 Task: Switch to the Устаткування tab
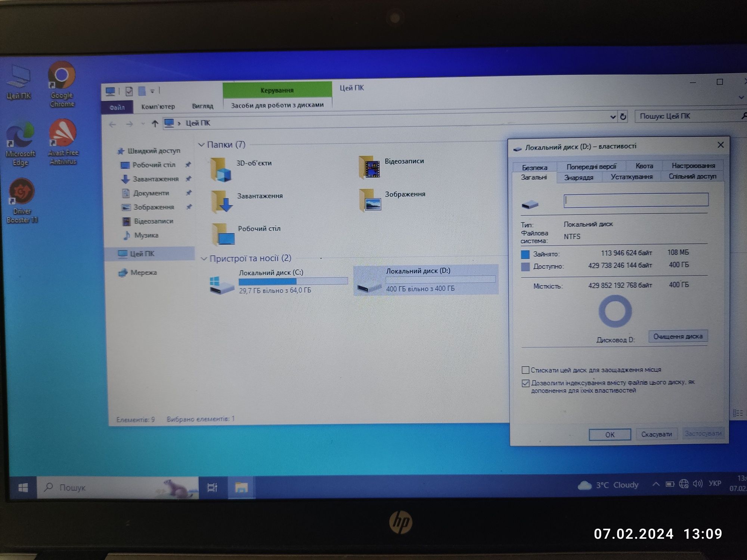[x=631, y=177]
